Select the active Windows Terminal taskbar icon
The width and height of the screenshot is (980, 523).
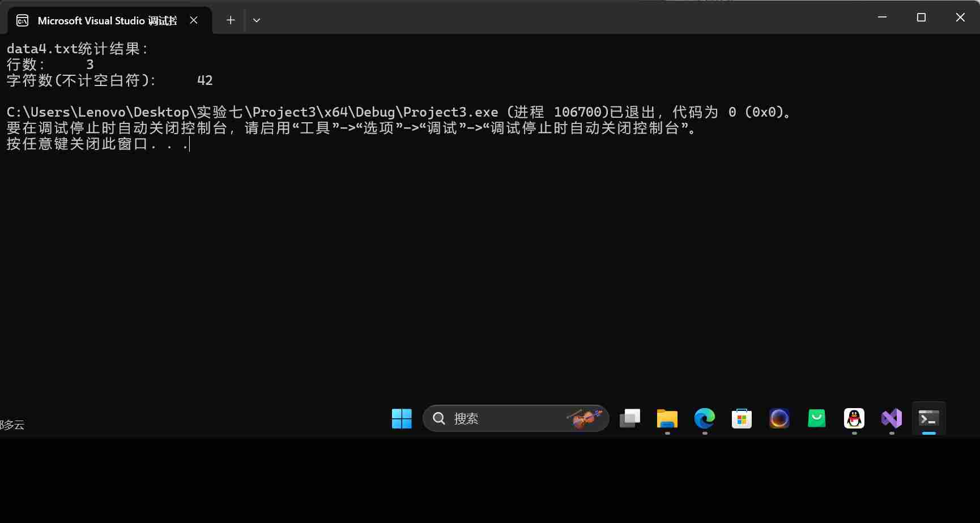(x=928, y=419)
